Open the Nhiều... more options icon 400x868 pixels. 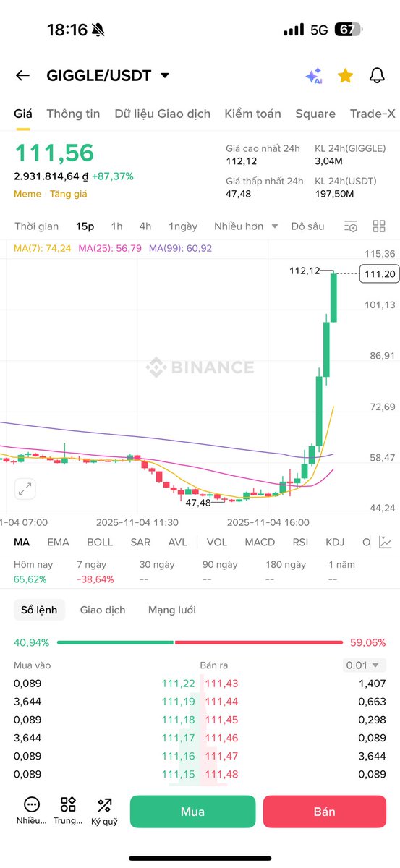31,811
